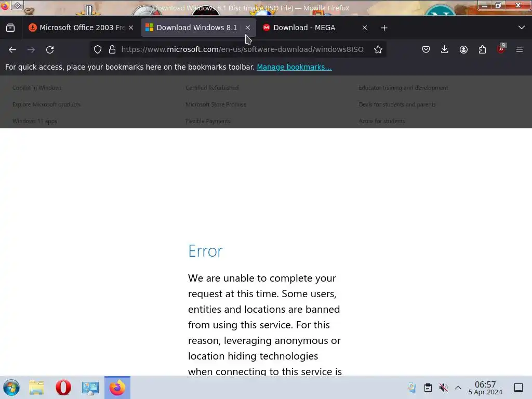Open the clock showing 06:57
Screen dimensions: 532x399
click(x=485, y=388)
